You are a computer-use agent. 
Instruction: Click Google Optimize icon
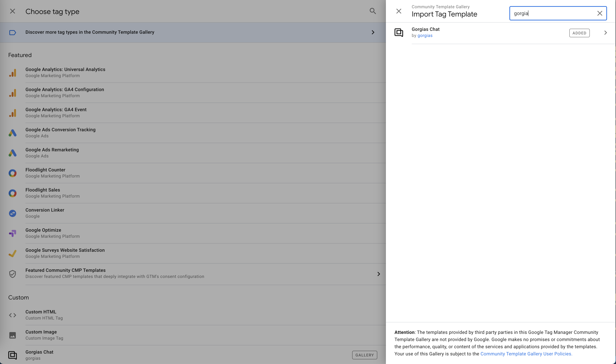click(x=13, y=233)
